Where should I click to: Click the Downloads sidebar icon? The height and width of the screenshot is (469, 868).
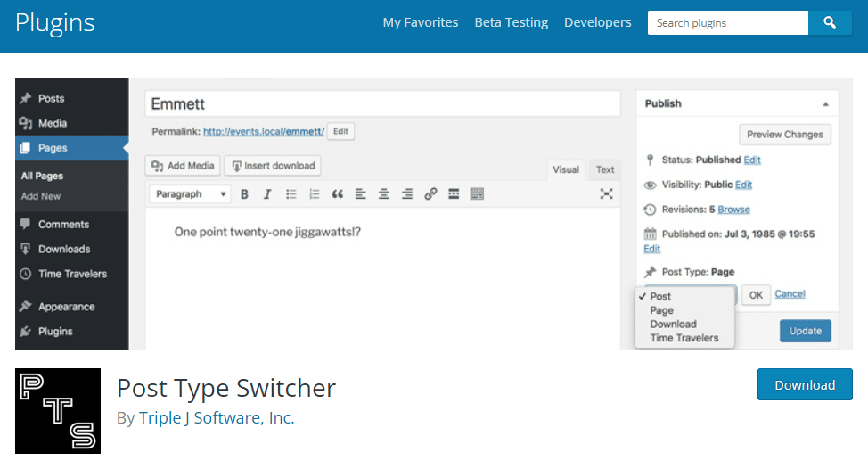pos(26,249)
